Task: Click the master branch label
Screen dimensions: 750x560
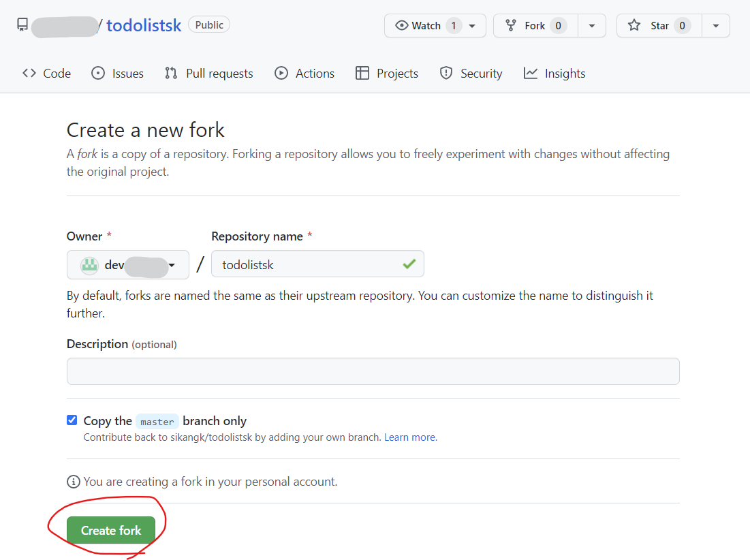Action: pyautogui.click(x=157, y=422)
